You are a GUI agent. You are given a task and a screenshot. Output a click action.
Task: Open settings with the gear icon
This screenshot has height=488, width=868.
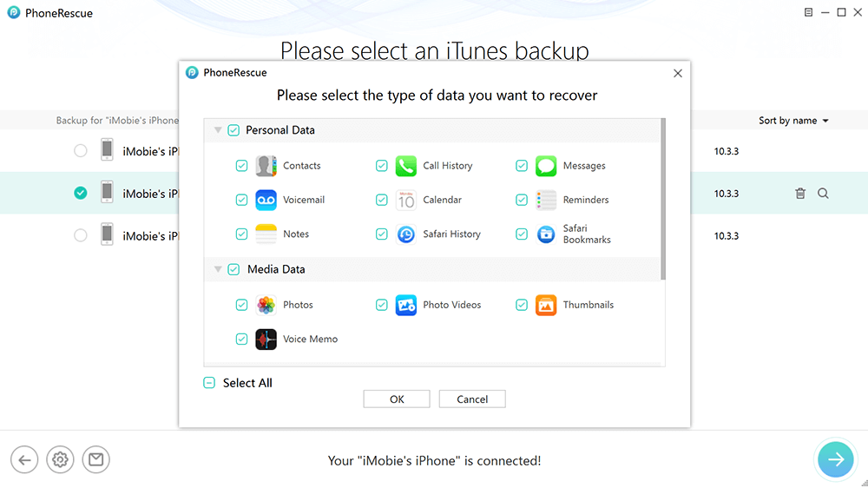[60, 460]
